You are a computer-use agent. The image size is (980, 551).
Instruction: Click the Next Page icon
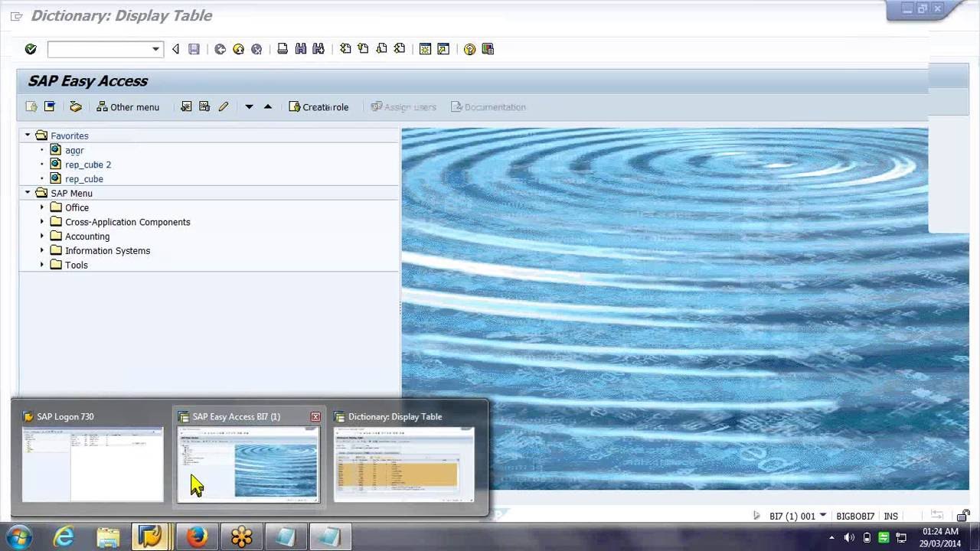(381, 49)
